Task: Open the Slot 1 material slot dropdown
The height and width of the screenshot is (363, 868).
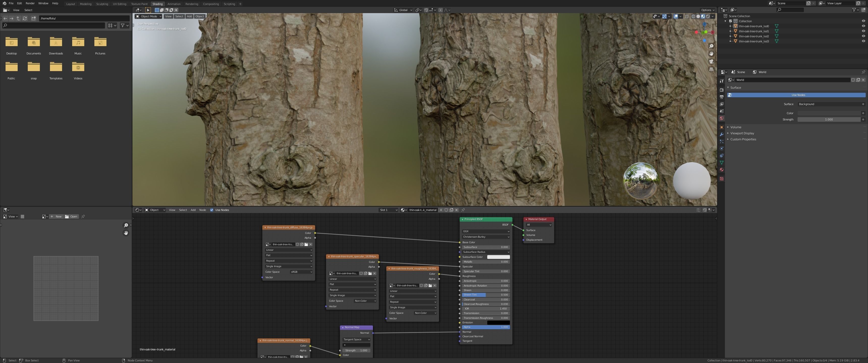Action: (x=389, y=210)
